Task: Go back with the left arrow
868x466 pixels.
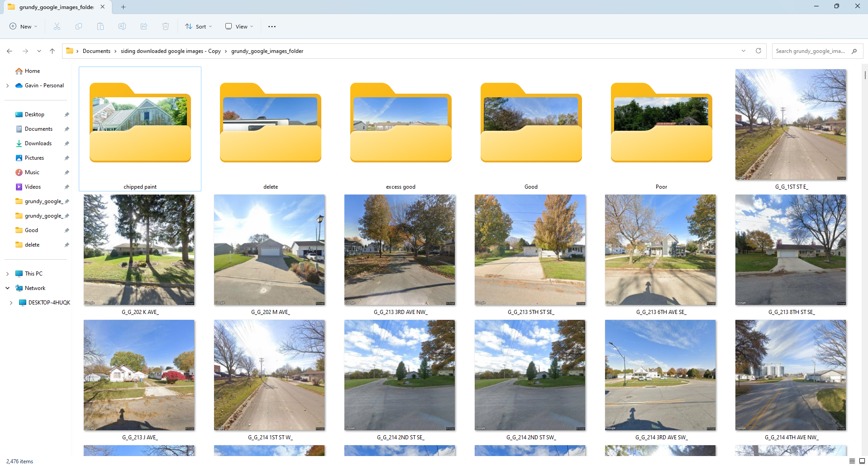Action: point(10,51)
